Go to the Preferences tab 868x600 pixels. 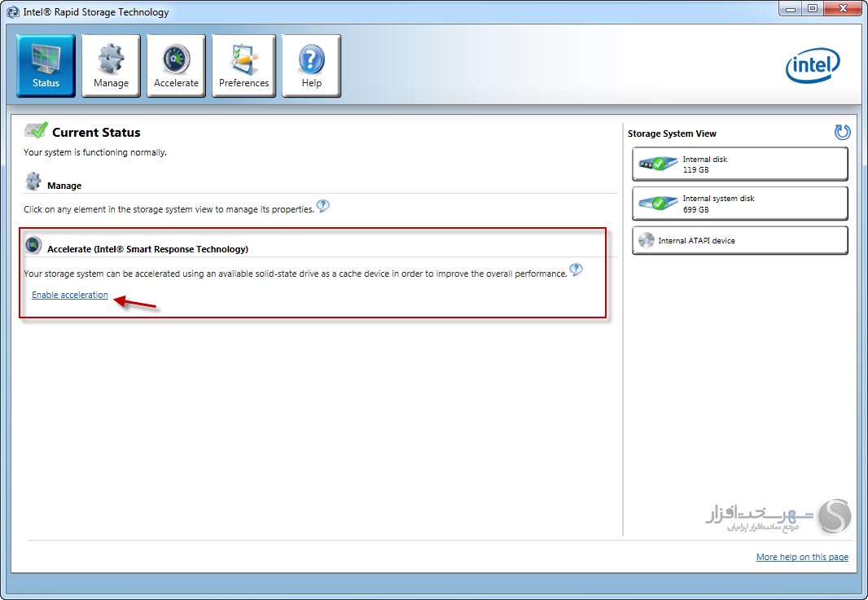pyautogui.click(x=243, y=66)
